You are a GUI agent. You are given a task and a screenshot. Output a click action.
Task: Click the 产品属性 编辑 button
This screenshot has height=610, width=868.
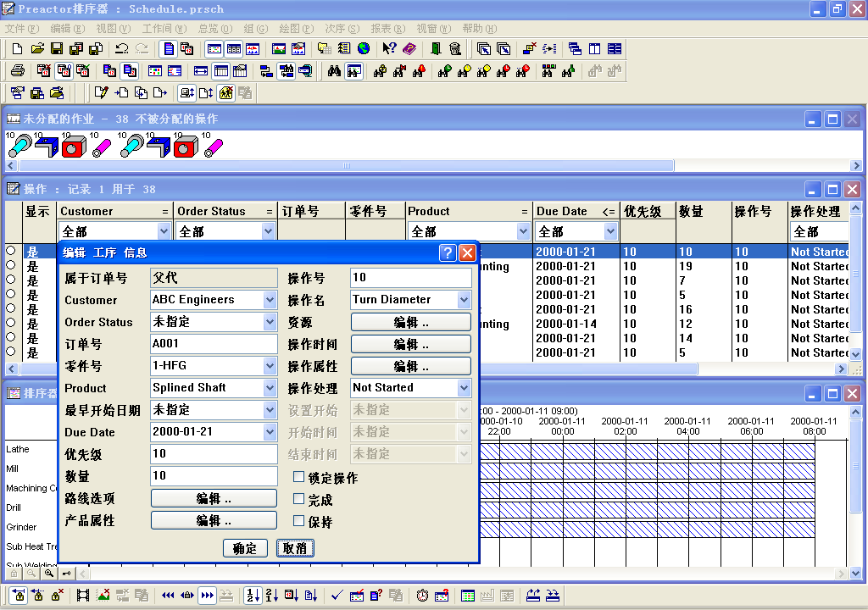[x=214, y=520]
